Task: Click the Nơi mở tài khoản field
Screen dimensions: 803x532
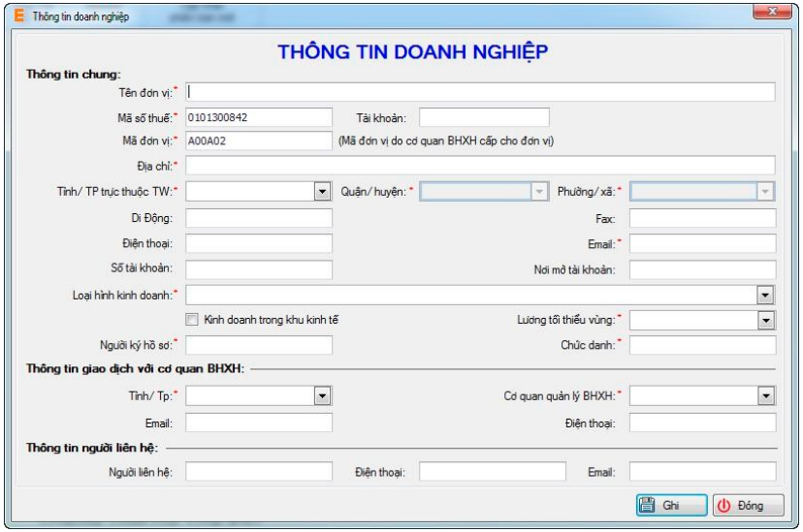Action: click(701, 268)
